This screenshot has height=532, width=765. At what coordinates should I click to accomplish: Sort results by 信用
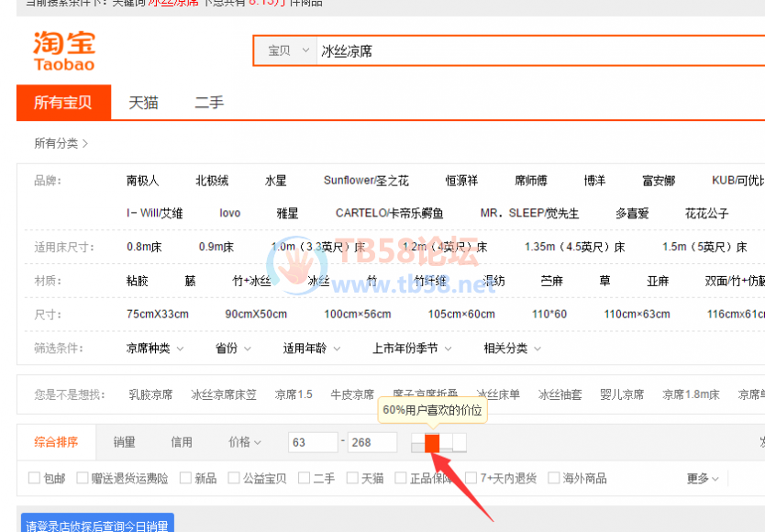182,442
